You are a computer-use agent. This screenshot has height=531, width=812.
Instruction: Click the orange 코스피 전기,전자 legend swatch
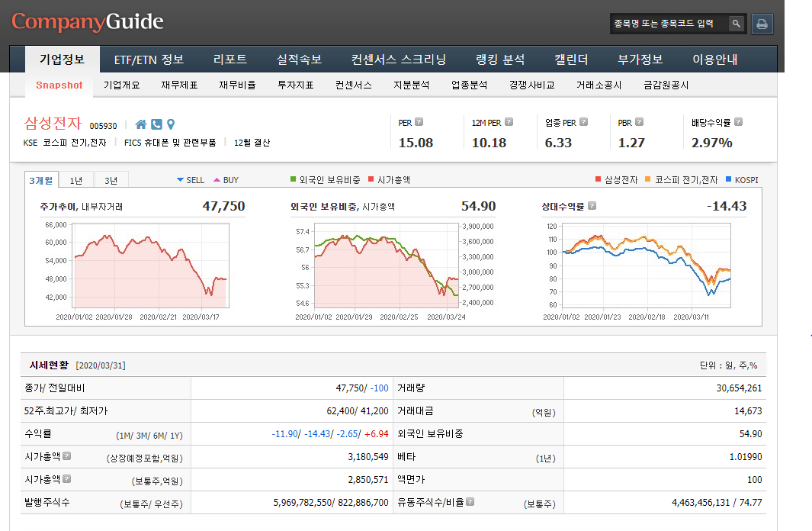[x=648, y=179]
